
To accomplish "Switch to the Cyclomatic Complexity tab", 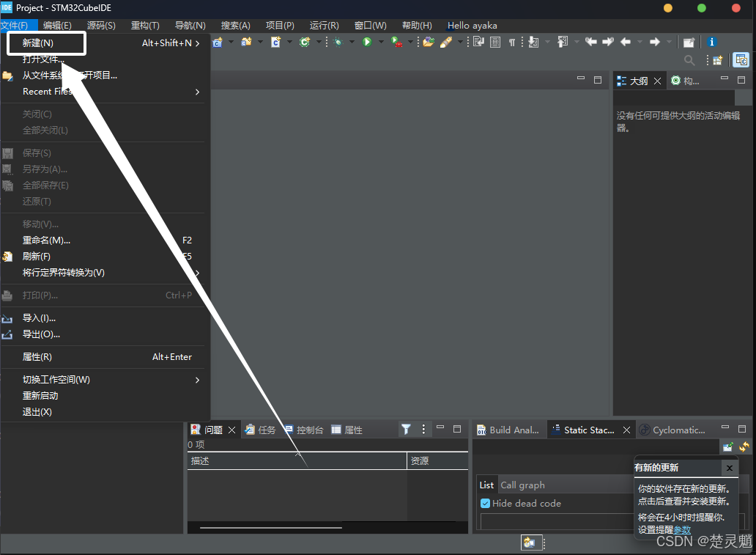I will [672, 430].
